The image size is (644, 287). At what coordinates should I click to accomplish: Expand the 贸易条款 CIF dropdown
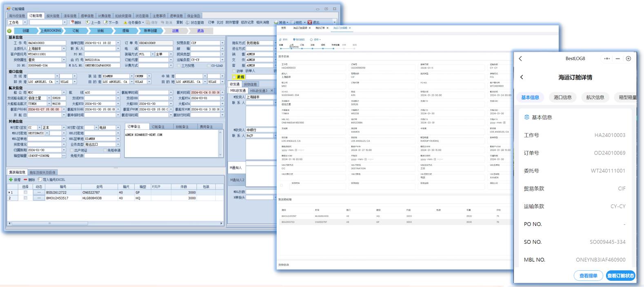click(222, 43)
